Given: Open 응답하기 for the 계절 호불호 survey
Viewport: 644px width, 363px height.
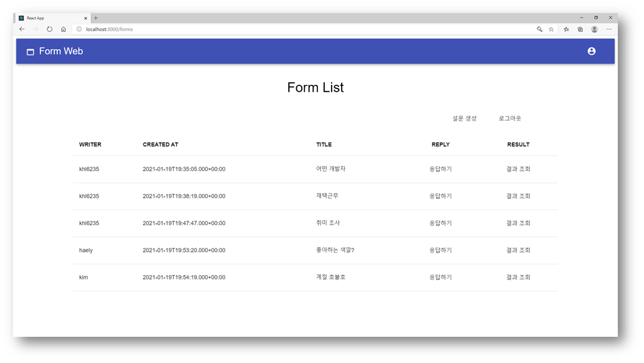Looking at the screenshot, I should coord(441,277).
